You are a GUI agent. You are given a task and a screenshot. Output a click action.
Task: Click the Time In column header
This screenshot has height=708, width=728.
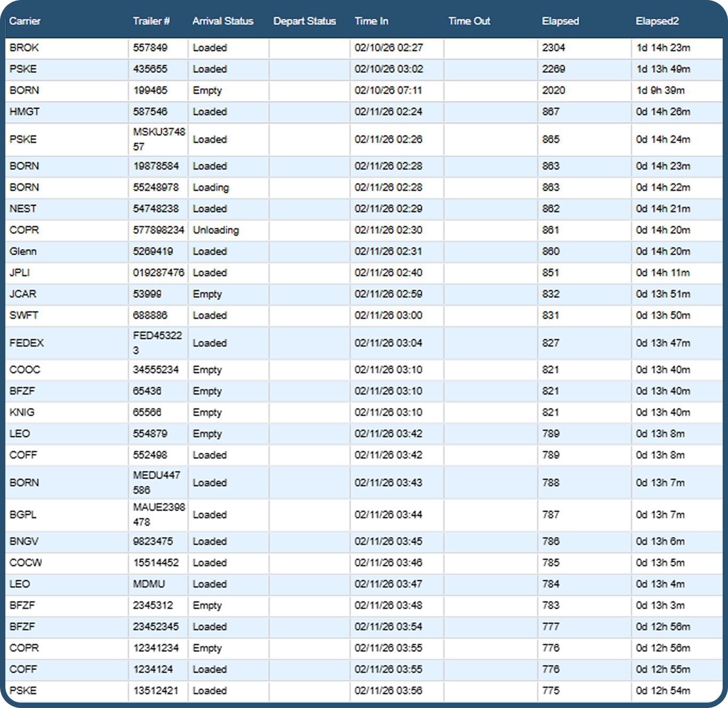coord(371,21)
